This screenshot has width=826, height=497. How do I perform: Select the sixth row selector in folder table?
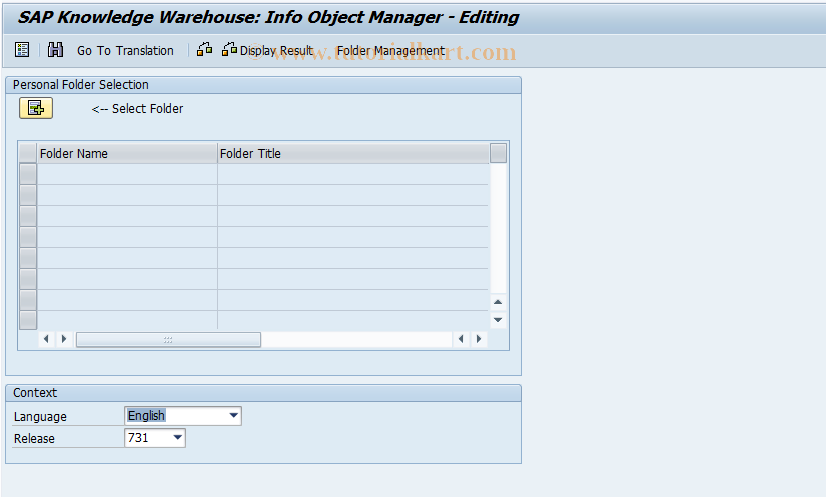(x=28, y=279)
